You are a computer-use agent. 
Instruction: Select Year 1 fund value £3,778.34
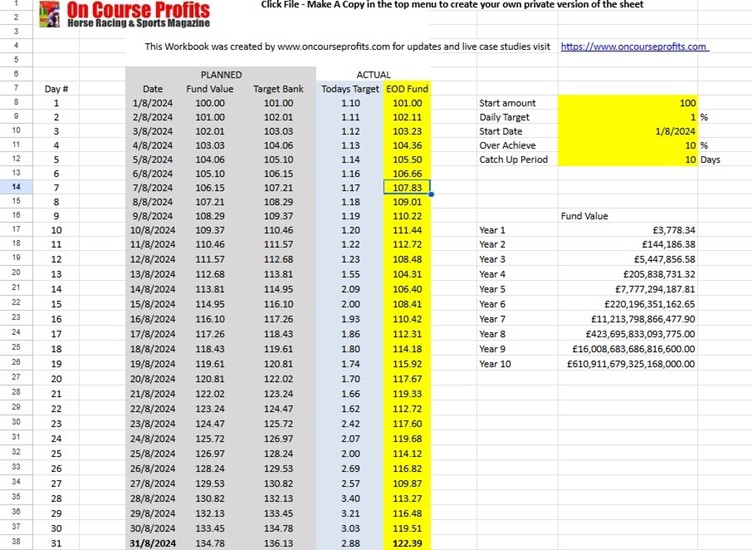627,230
